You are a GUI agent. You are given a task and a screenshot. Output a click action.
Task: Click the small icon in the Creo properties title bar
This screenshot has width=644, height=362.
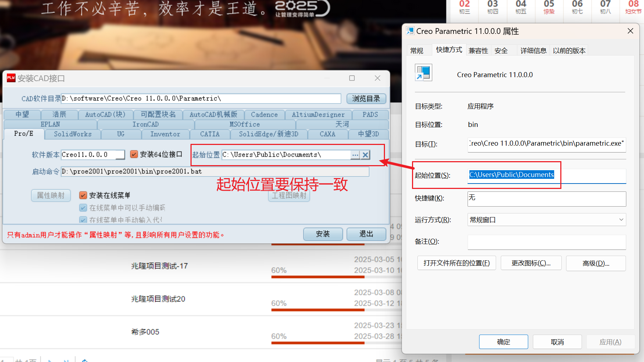pos(410,31)
